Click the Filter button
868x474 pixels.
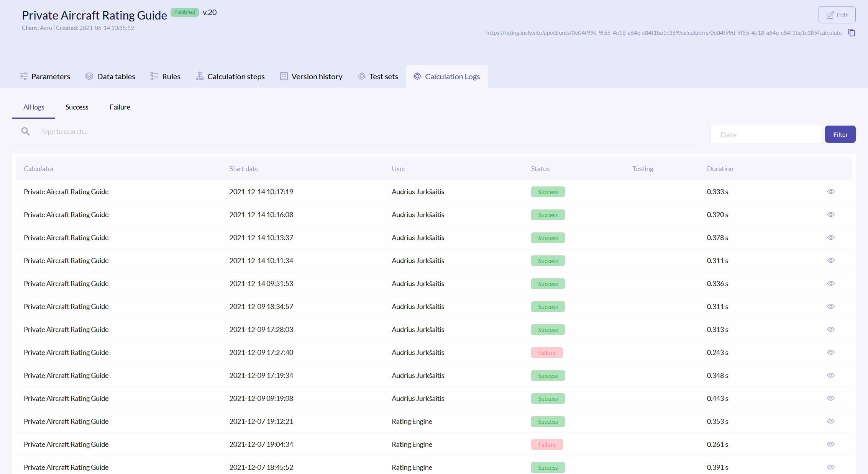click(x=840, y=134)
